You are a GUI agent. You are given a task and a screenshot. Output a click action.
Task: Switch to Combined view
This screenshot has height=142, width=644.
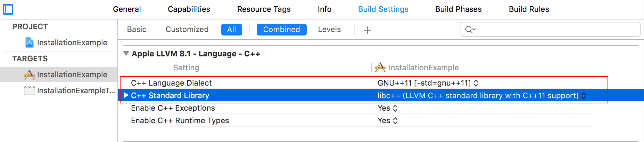282,30
